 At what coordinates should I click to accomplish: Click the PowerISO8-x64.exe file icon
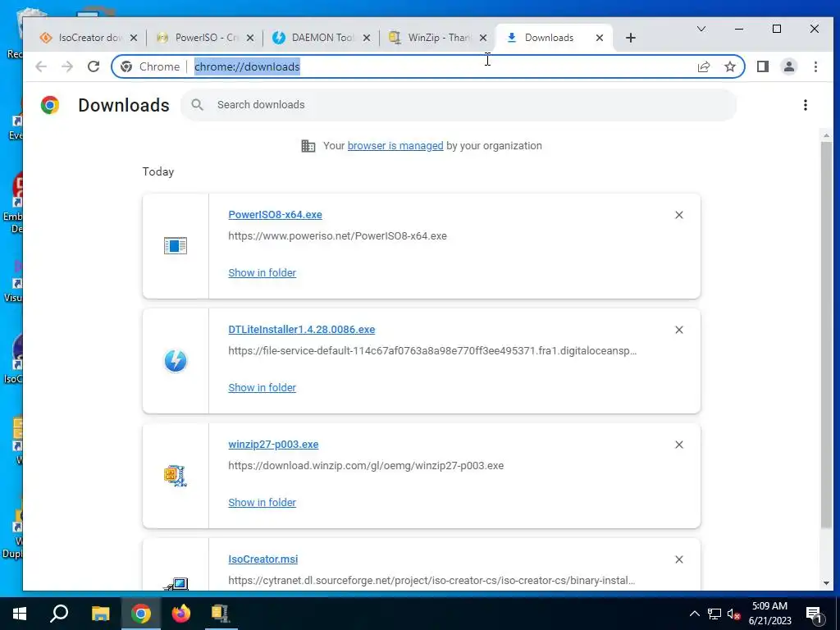point(176,246)
